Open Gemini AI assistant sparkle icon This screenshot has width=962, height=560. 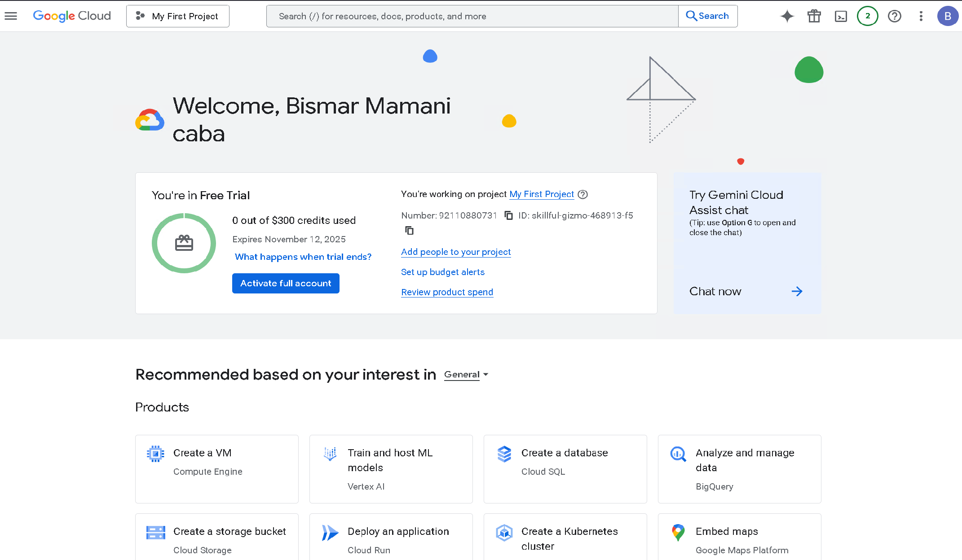(787, 16)
